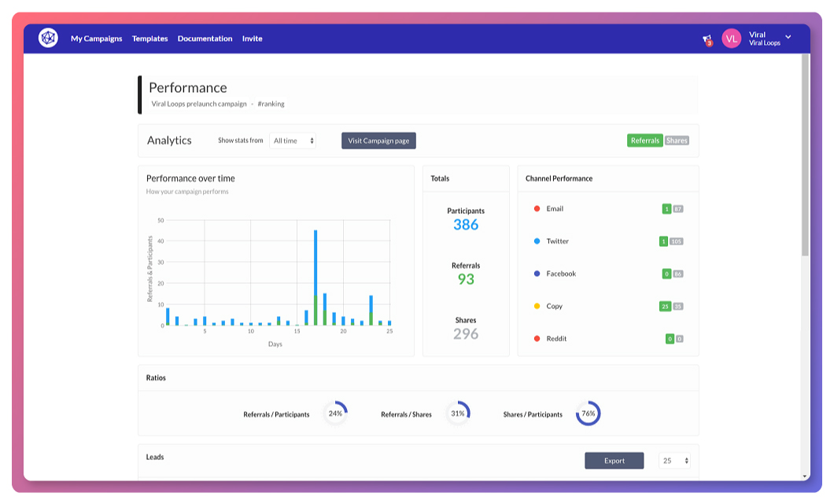The width and height of the screenshot is (834, 504).
Task: Click the Referrals total 93
Action: (466, 279)
